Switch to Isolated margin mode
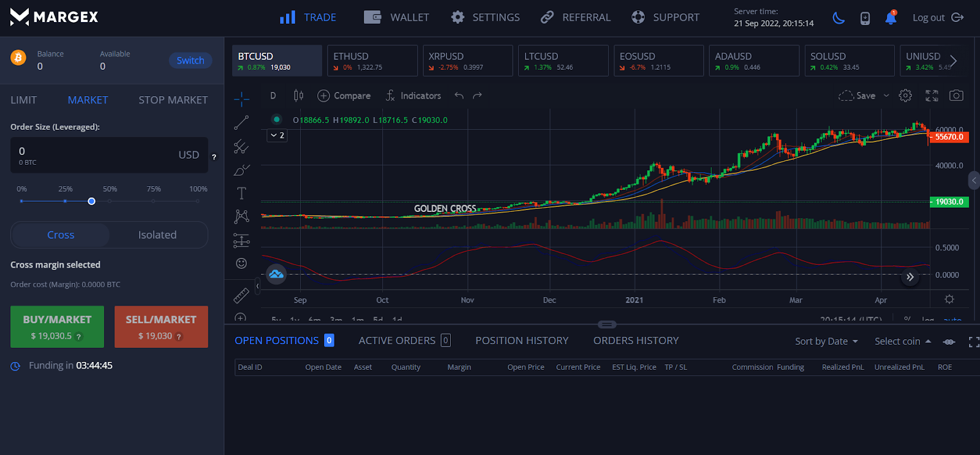 tap(157, 235)
